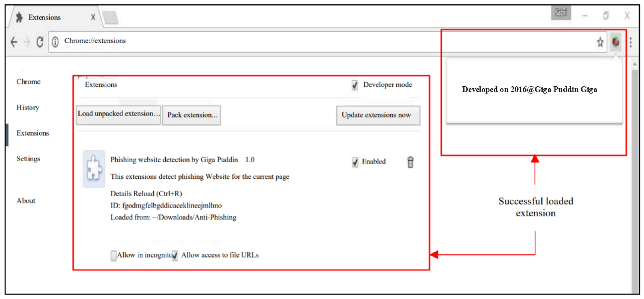Click the phishing detection extension toolbar icon

click(616, 42)
